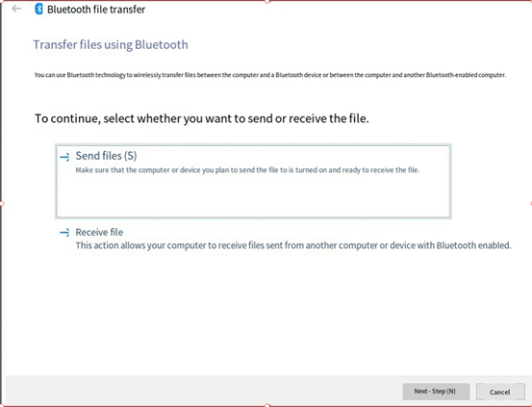Click the top center resize handle
Screen dimensions: 532x407
267,1
